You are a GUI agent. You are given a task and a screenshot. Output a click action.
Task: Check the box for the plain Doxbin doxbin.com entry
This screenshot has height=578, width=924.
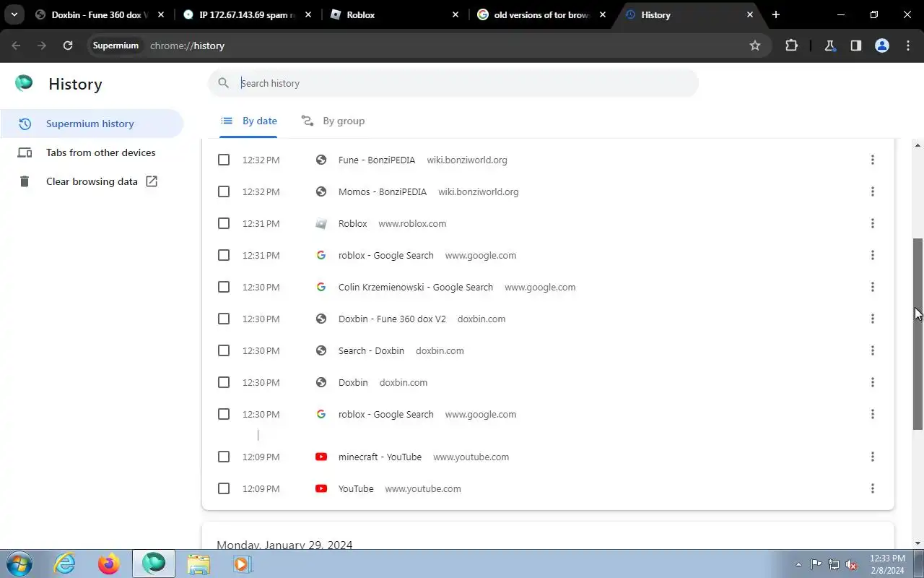pyautogui.click(x=224, y=382)
